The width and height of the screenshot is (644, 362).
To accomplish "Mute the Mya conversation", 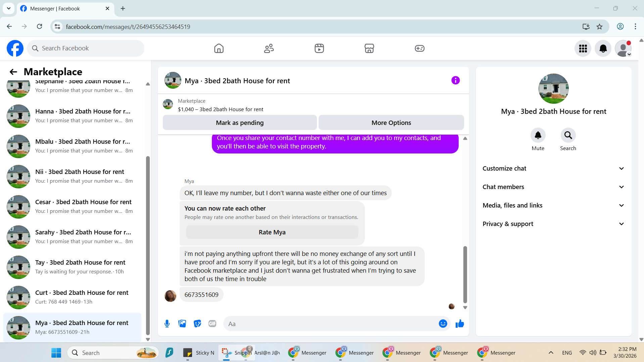I will click(x=538, y=135).
